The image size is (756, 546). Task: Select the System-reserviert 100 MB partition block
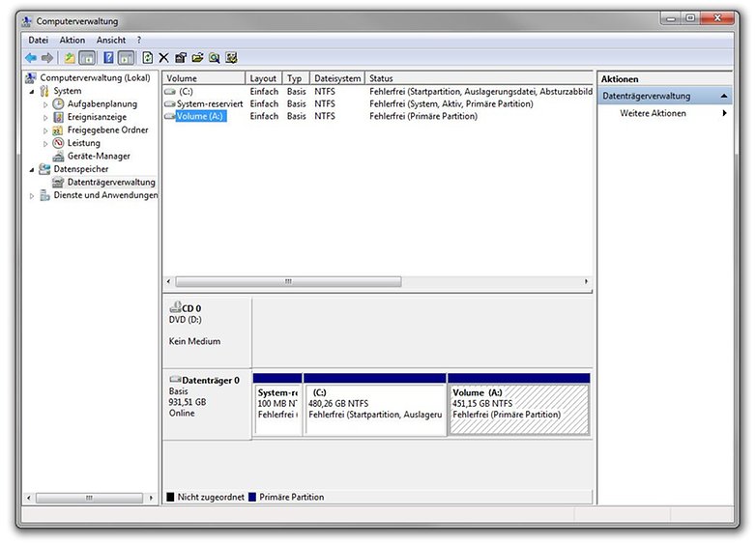277,404
